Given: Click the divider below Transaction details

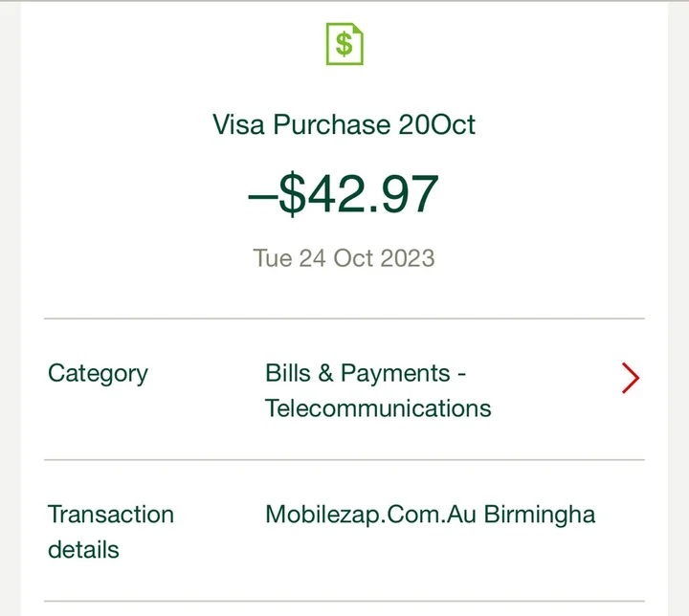Looking at the screenshot, I should tap(344, 602).
